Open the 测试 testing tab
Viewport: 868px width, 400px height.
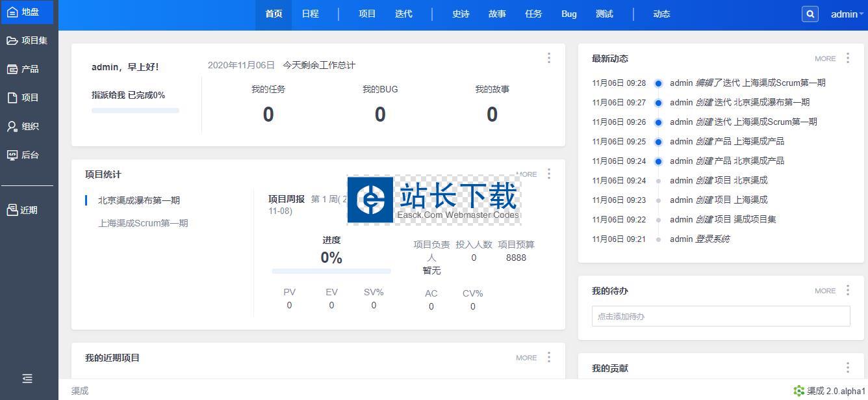(604, 14)
